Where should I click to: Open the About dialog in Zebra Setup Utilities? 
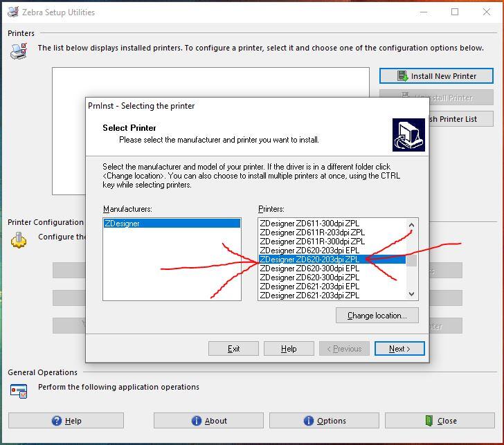point(208,421)
